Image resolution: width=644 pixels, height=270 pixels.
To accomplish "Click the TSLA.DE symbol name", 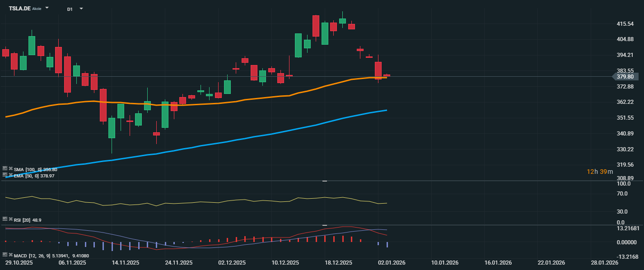I will (20, 9).
